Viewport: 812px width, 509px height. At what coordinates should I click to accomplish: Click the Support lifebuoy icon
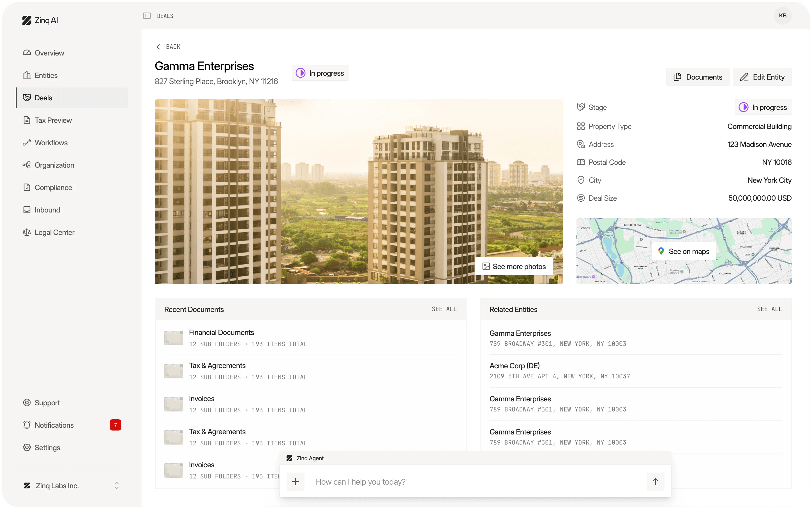[27, 402]
